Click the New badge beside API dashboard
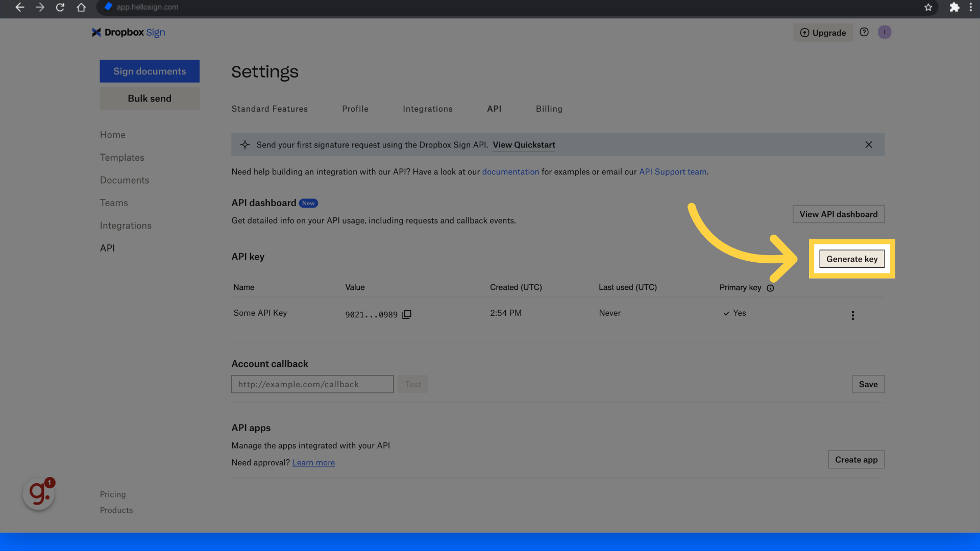 click(308, 203)
